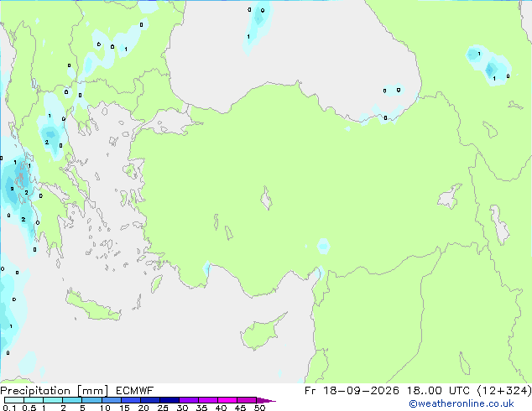
Task: Click the (12+324) forecast hour label
Action: [504, 391]
